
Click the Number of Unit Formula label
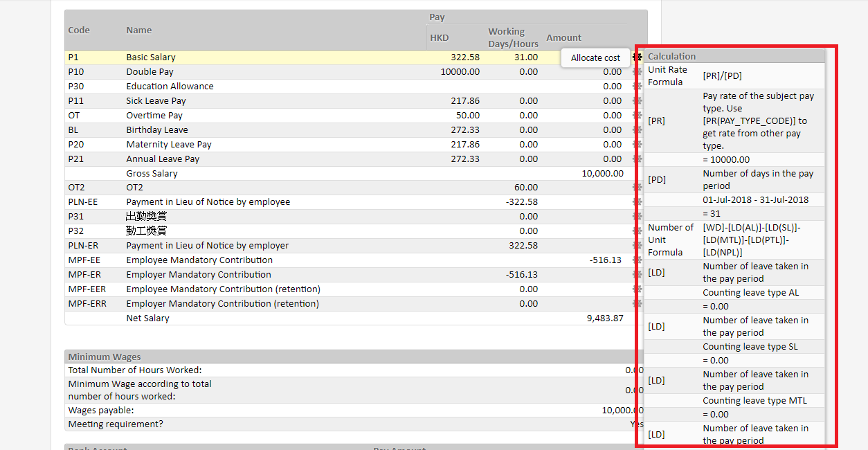[x=670, y=240]
